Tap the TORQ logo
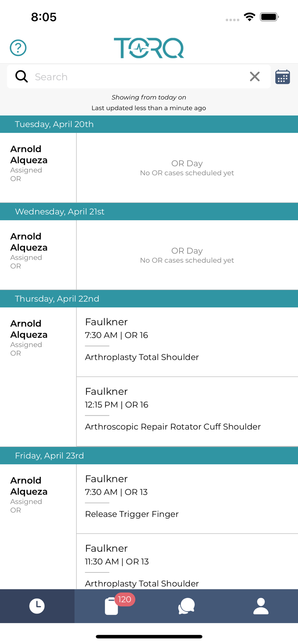Viewport: 298px width, 644px height. [149, 48]
